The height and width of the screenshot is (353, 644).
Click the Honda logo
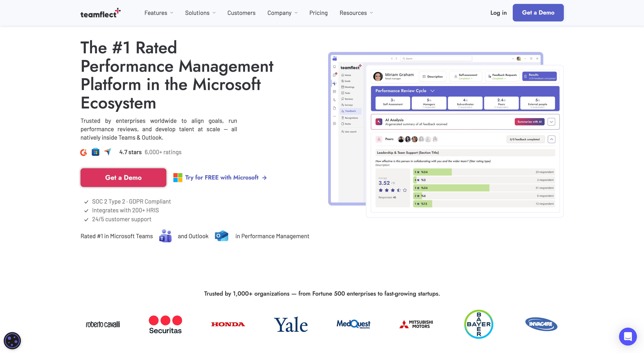click(x=228, y=324)
